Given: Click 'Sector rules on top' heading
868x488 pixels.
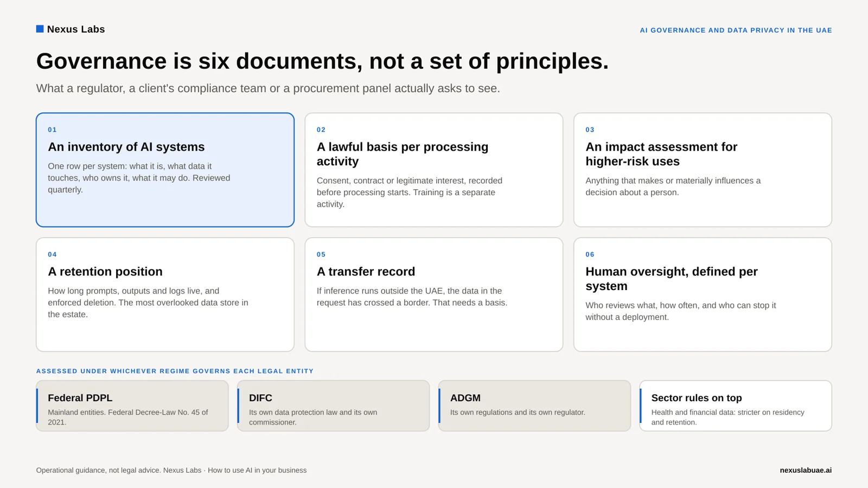Looking at the screenshot, I should 697,398.
